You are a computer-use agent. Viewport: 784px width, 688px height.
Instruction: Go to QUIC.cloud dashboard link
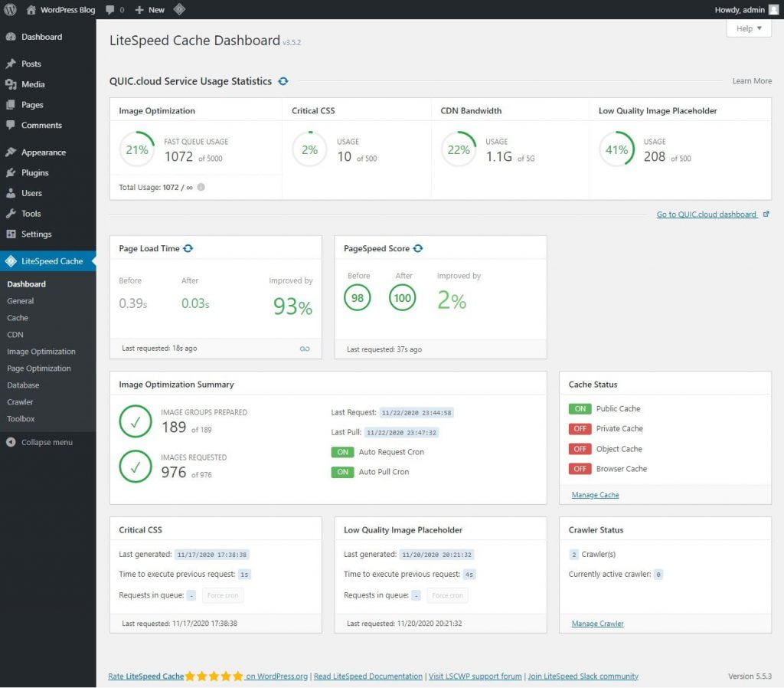(x=706, y=215)
